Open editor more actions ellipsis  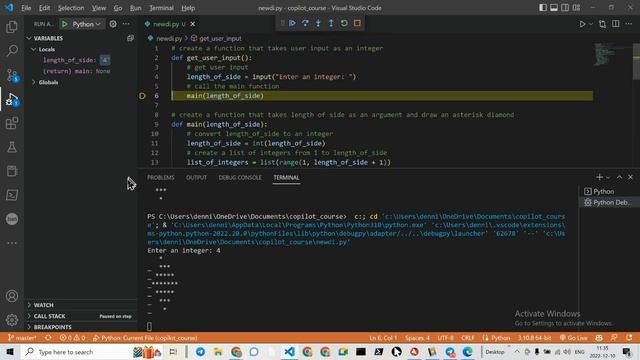coord(629,24)
